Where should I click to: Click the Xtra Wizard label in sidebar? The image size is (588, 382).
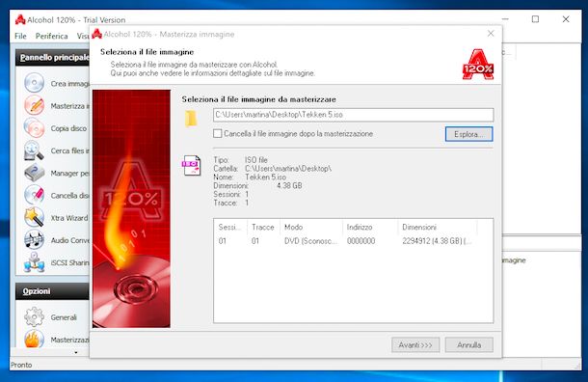pos(69,218)
